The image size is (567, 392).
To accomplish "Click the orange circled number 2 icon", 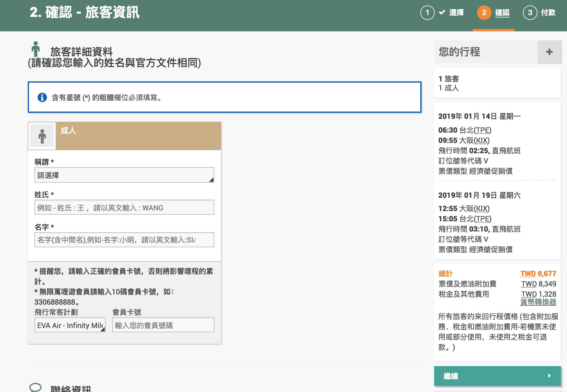I will [x=484, y=13].
